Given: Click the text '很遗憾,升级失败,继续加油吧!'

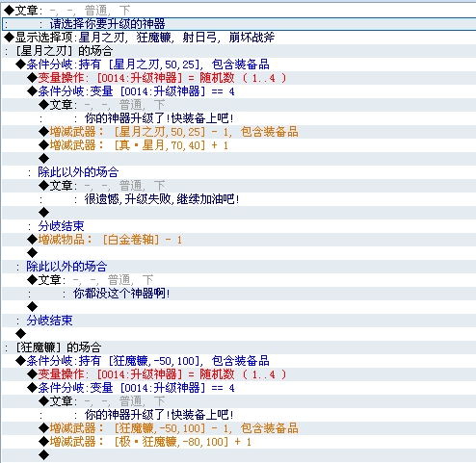Looking at the screenshot, I should coord(162,199).
